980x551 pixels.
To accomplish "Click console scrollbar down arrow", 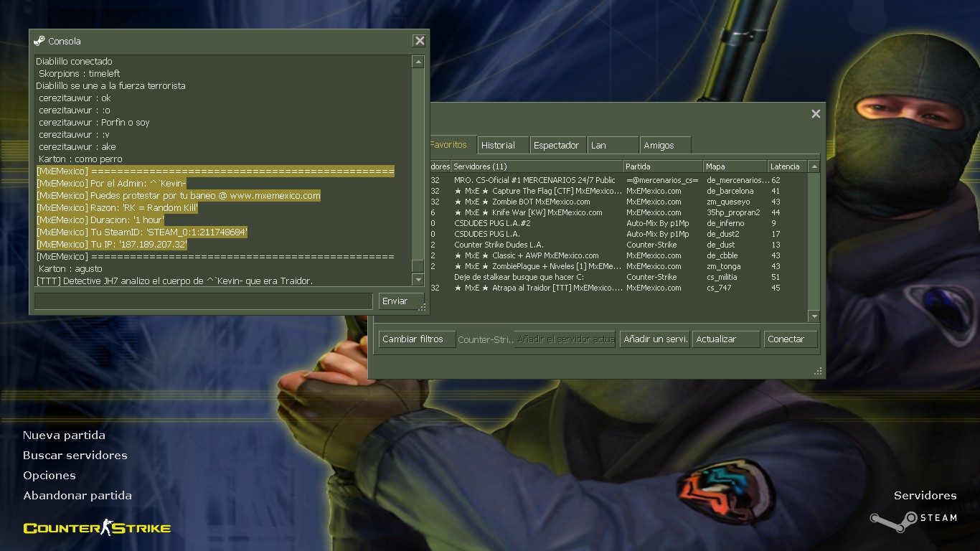I will pos(418,281).
